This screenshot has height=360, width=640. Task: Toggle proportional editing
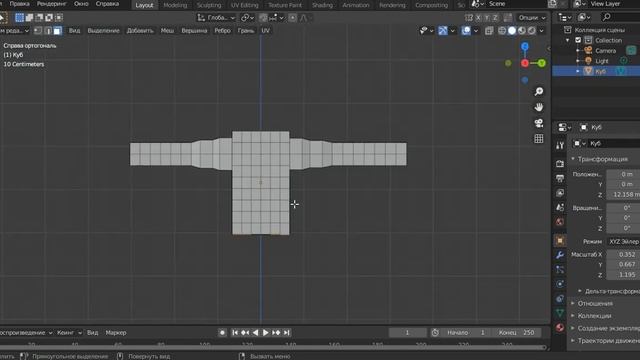pyautogui.click(x=293, y=18)
